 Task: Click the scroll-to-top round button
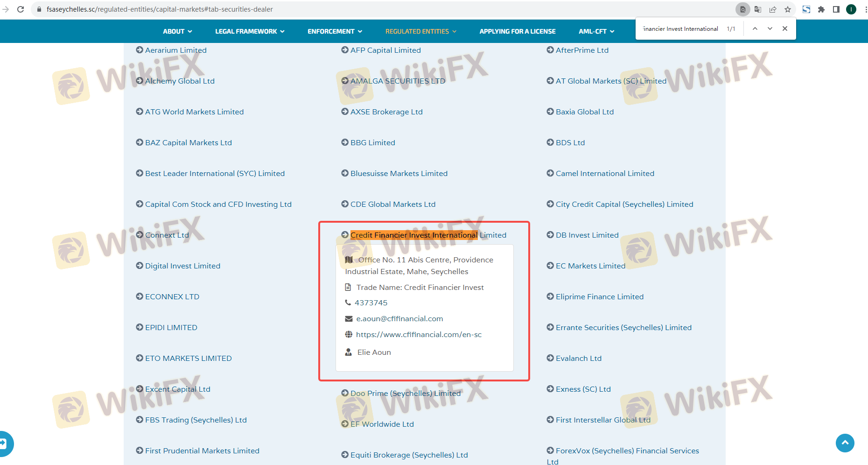tap(845, 443)
